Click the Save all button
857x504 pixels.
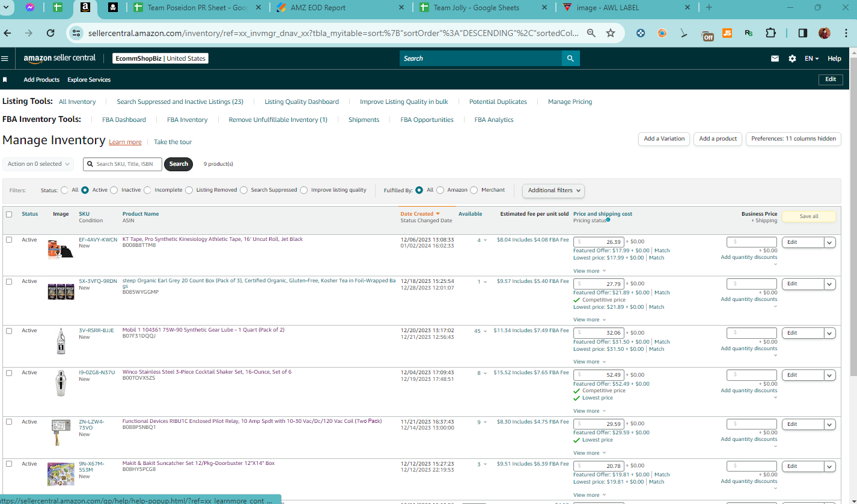[x=809, y=217]
